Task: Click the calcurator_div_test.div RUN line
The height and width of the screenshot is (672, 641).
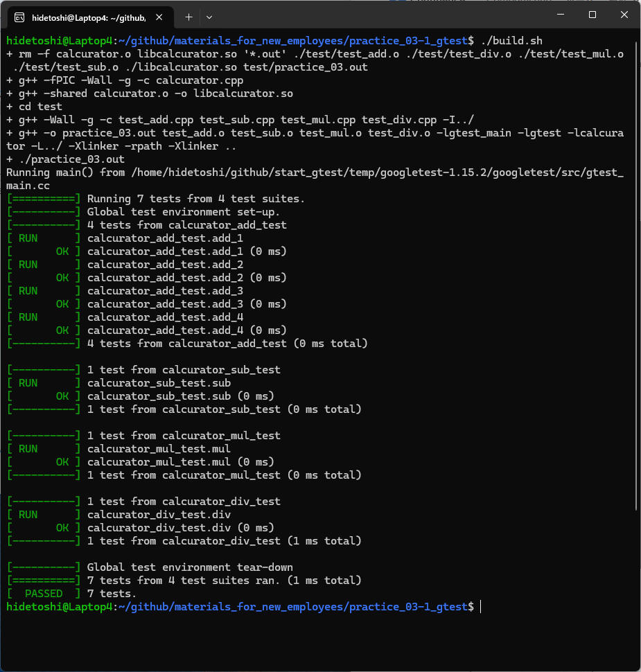Action: tap(159, 515)
